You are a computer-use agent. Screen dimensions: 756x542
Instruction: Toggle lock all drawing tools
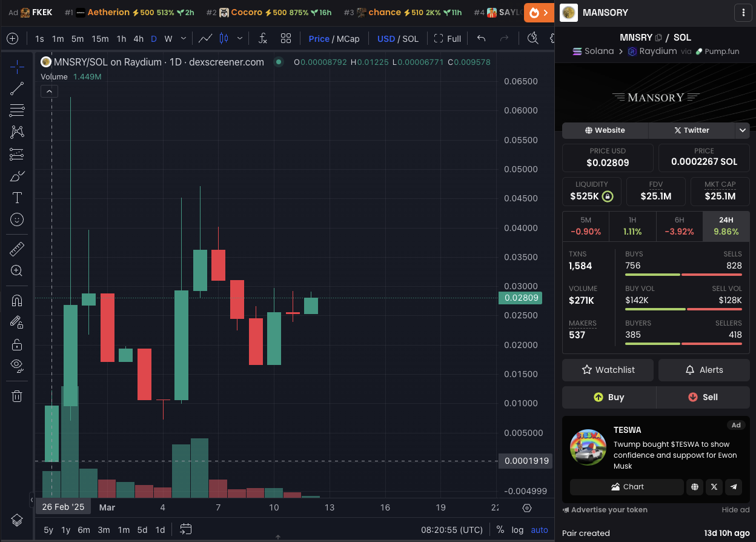[x=17, y=344]
